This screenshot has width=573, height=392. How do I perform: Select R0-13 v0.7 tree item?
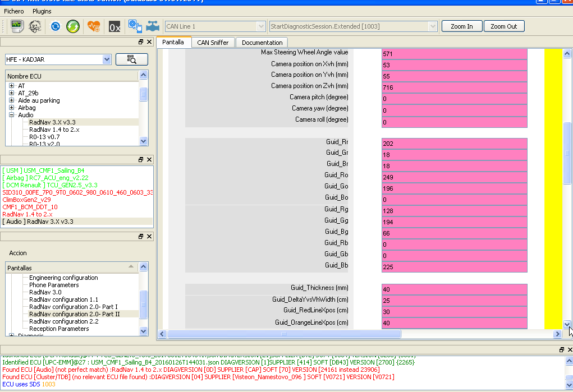[x=44, y=137]
